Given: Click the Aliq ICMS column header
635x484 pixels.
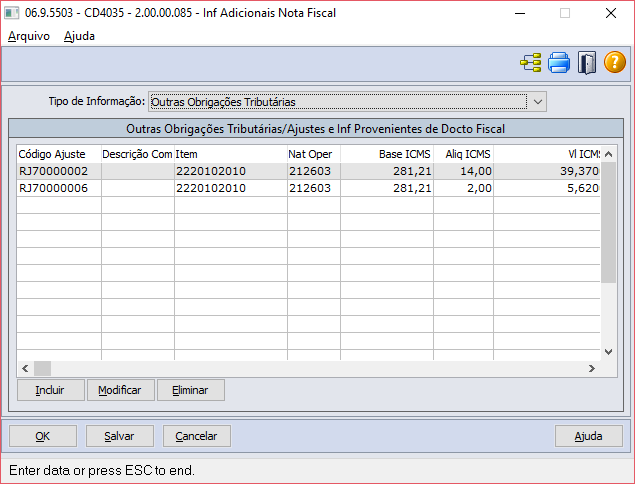Looking at the screenshot, I should (463, 154).
